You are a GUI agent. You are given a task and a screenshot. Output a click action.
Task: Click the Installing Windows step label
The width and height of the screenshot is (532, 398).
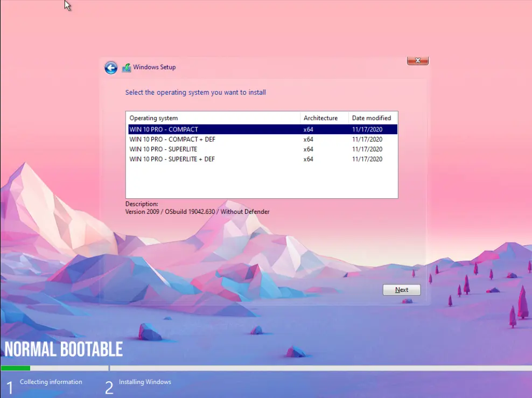[x=145, y=382]
